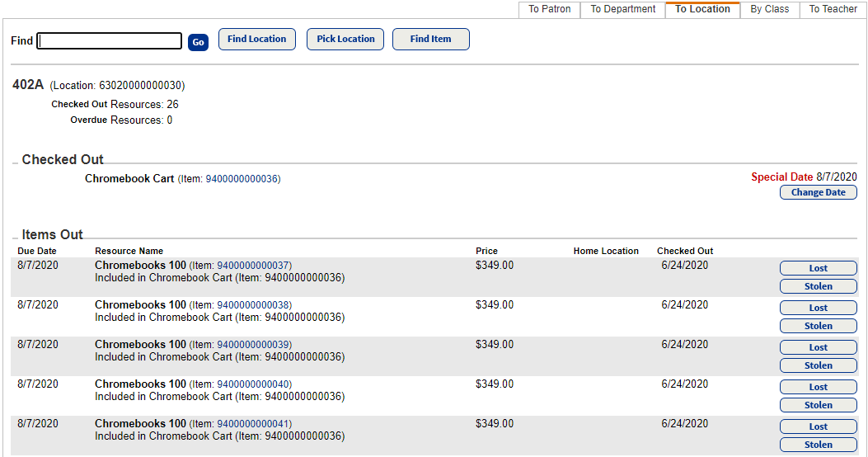Click the Find Item button
The image size is (868, 457).
[x=430, y=39]
